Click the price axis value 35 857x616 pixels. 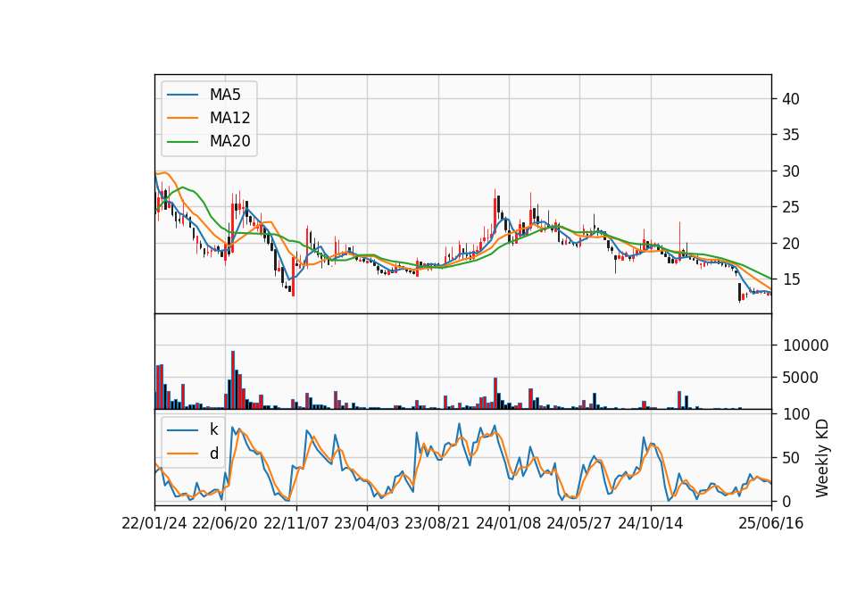pyautogui.click(x=791, y=135)
